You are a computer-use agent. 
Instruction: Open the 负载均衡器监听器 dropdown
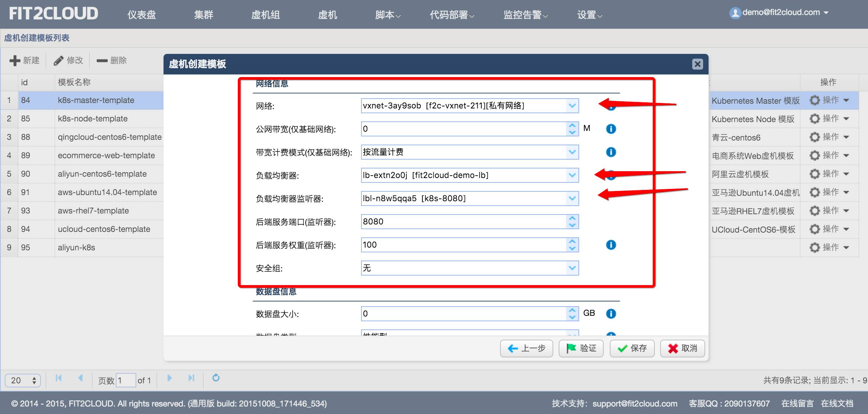(572, 198)
